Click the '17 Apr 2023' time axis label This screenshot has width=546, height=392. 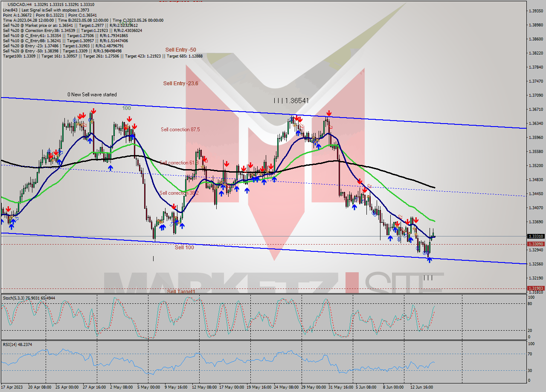[x=11, y=387]
